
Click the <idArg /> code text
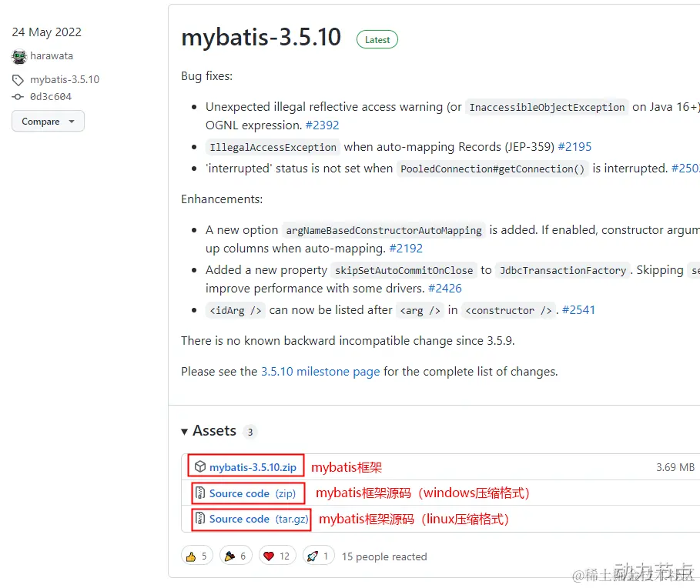236,310
